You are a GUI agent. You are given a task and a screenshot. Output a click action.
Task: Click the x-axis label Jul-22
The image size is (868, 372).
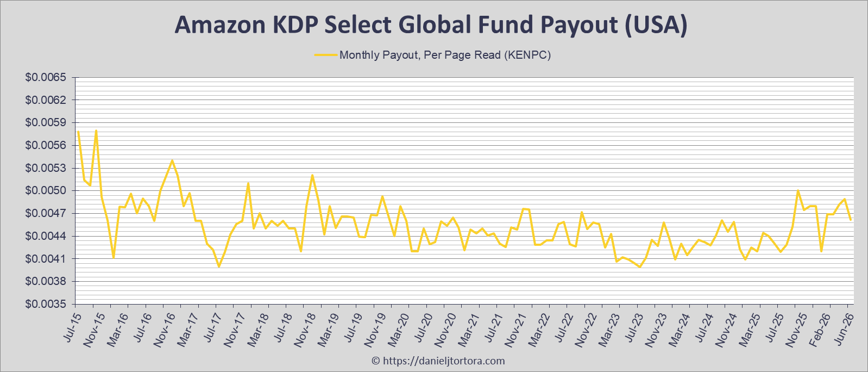pyautogui.click(x=563, y=327)
